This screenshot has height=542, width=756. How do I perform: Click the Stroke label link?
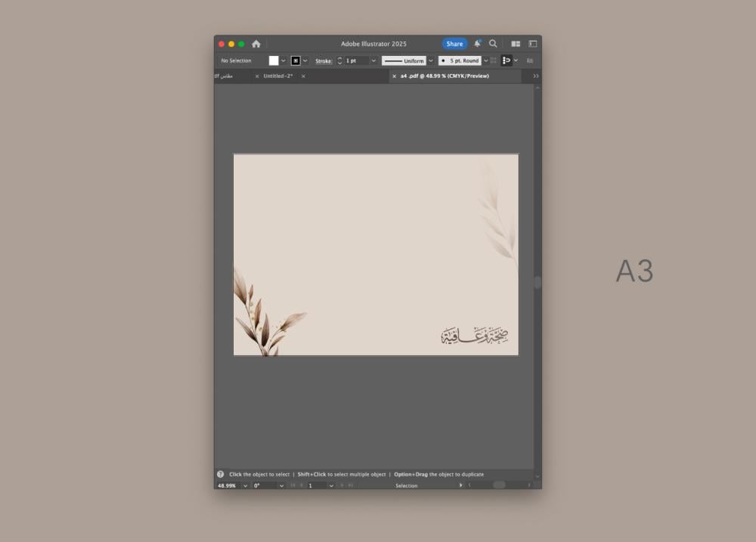(x=324, y=60)
